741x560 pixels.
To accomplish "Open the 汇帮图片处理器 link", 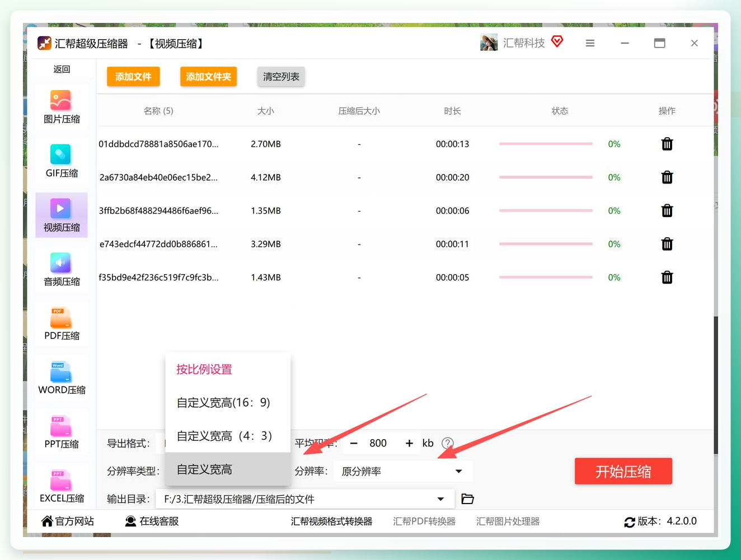I will pos(508,521).
